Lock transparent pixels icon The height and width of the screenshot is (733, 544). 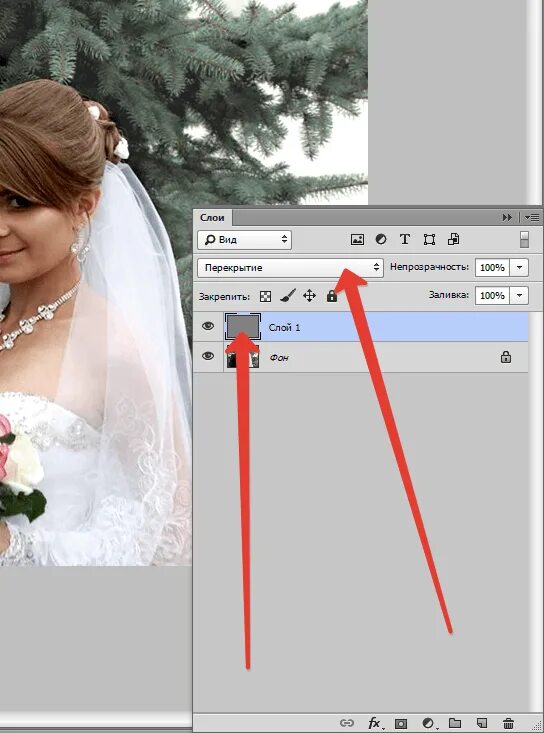265,296
